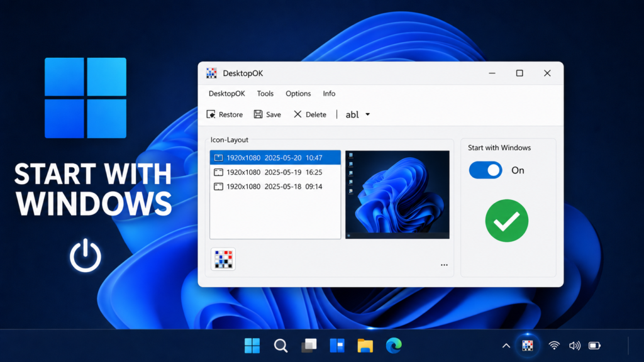644x362 pixels.
Task: Click the green checkmark icon
Action: 506,221
